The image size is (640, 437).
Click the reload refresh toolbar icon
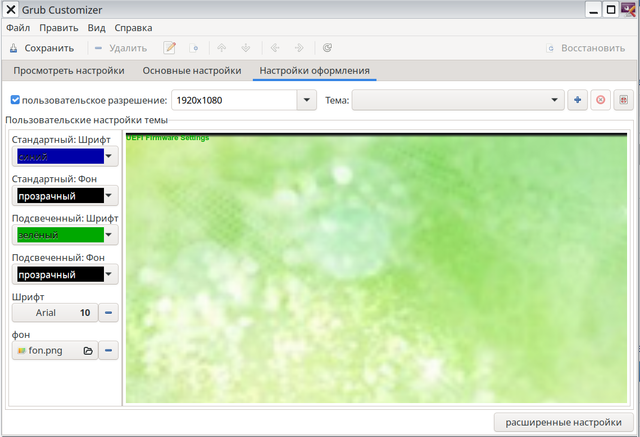[x=327, y=48]
